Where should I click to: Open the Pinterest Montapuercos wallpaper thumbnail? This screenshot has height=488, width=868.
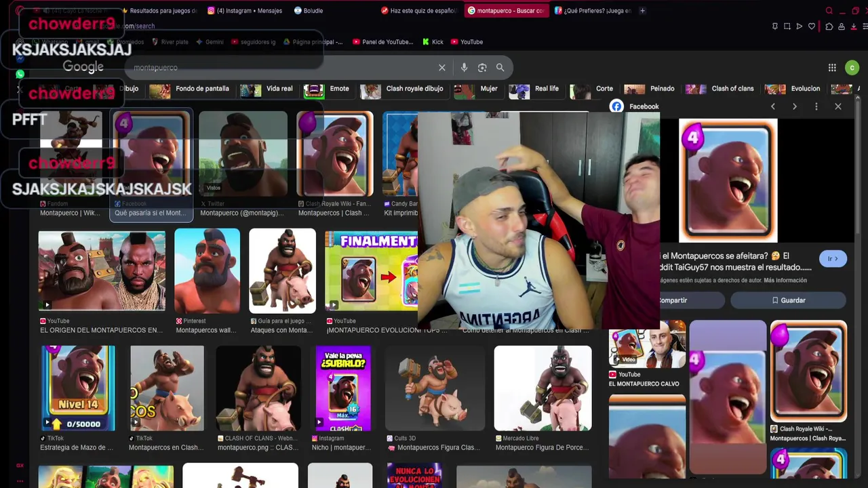coord(207,270)
